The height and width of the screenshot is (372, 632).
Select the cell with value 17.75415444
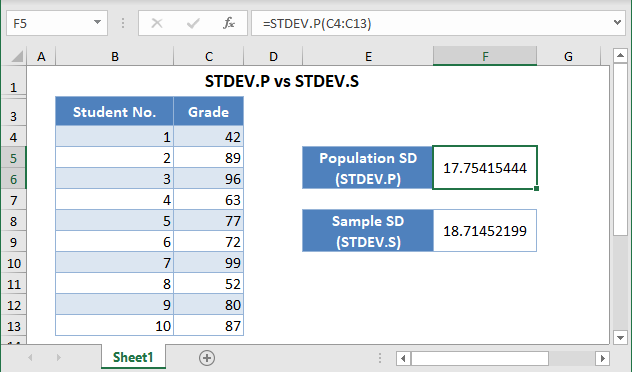click(x=485, y=168)
